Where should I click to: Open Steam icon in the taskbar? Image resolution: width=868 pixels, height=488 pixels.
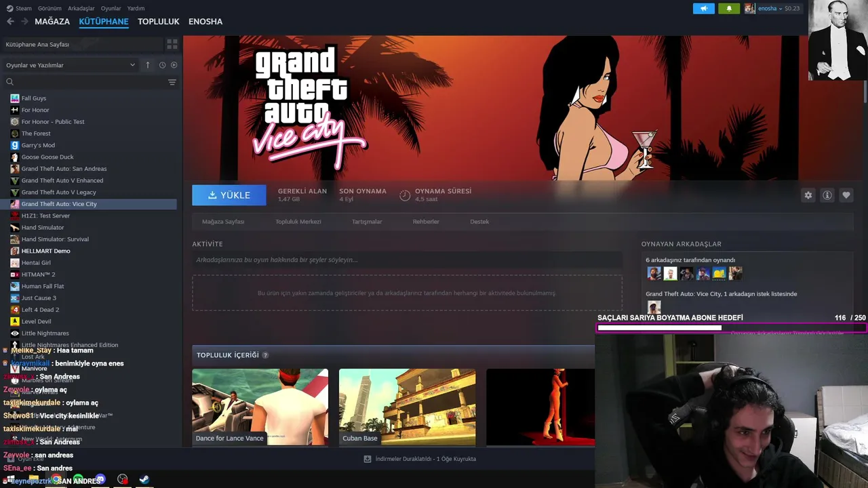[144, 480]
